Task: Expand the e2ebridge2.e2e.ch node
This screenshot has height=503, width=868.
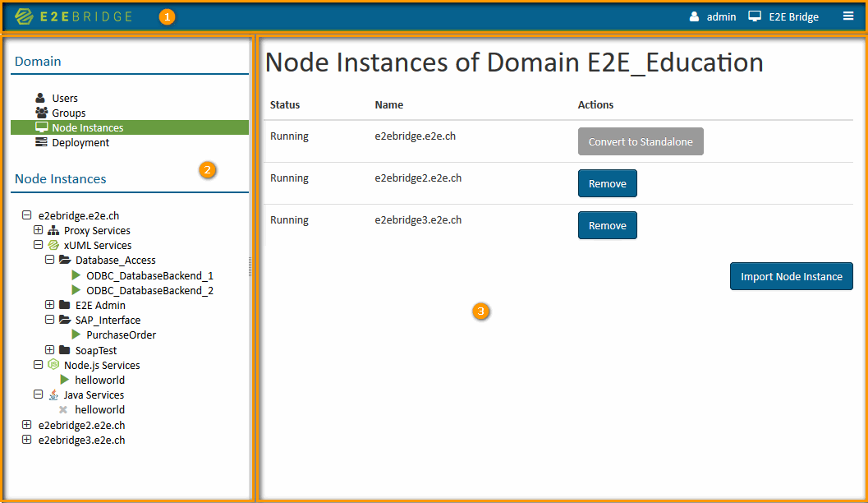Action: coord(27,425)
